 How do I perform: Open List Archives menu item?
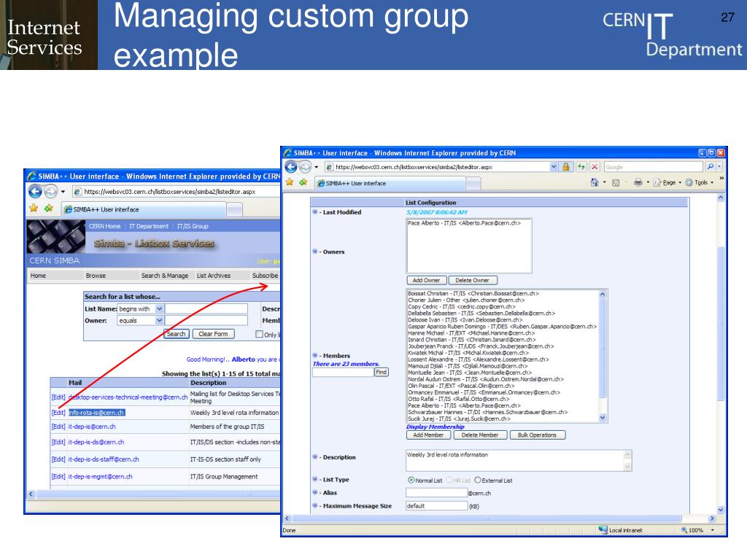click(x=214, y=275)
